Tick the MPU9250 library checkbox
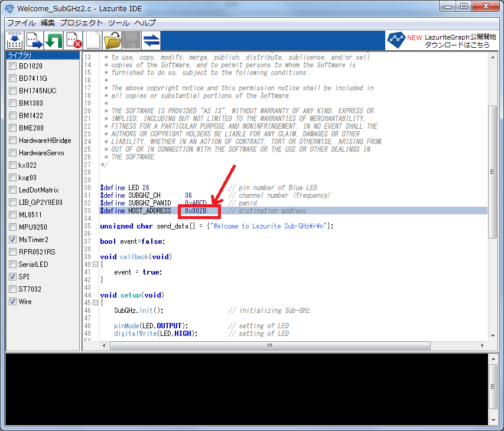Screen dimensions: 504x431 point(12,227)
